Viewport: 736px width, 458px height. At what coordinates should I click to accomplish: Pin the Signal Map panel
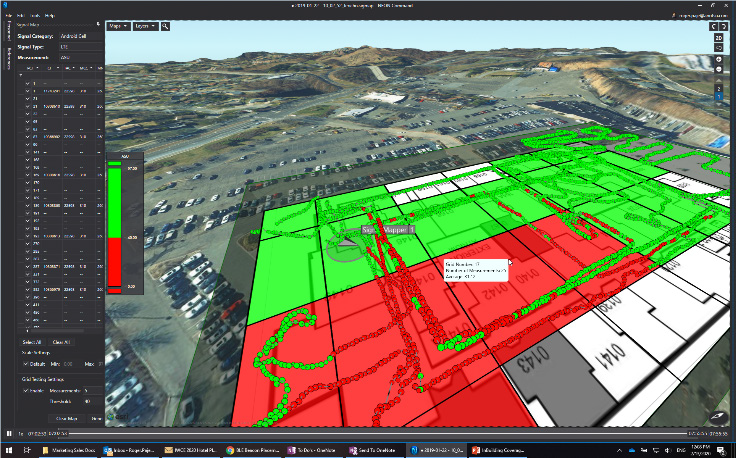(x=98, y=24)
